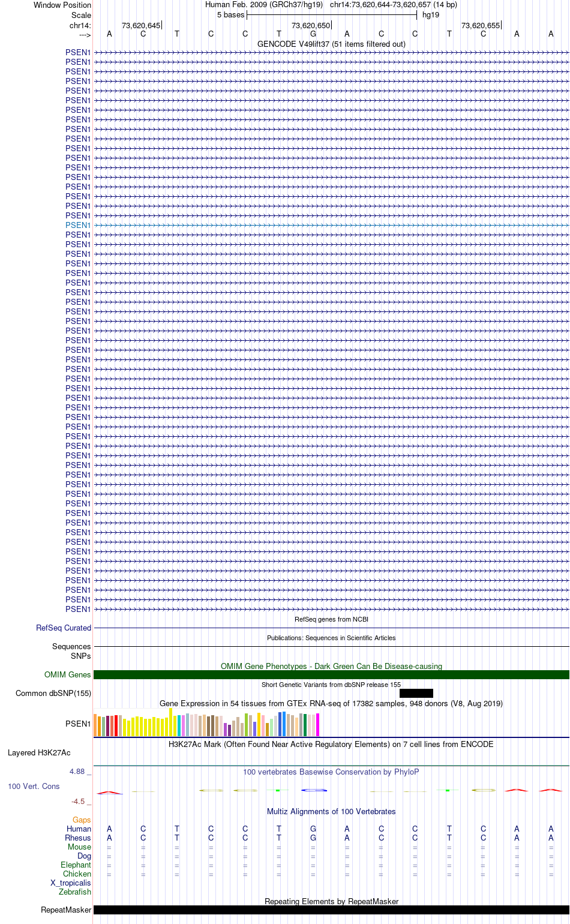570x924 pixels.
Task: Click the G base in chr14 ruler sequence
Action: [x=313, y=34]
